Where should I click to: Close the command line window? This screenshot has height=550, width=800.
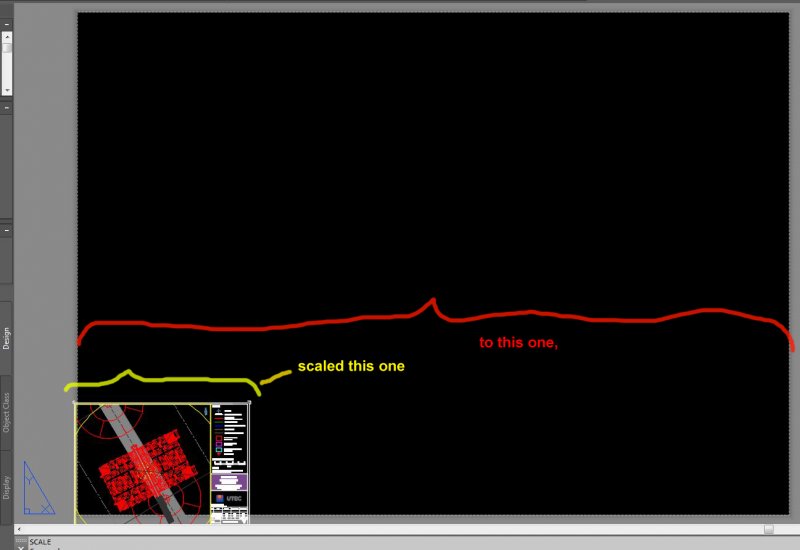tap(20, 548)
